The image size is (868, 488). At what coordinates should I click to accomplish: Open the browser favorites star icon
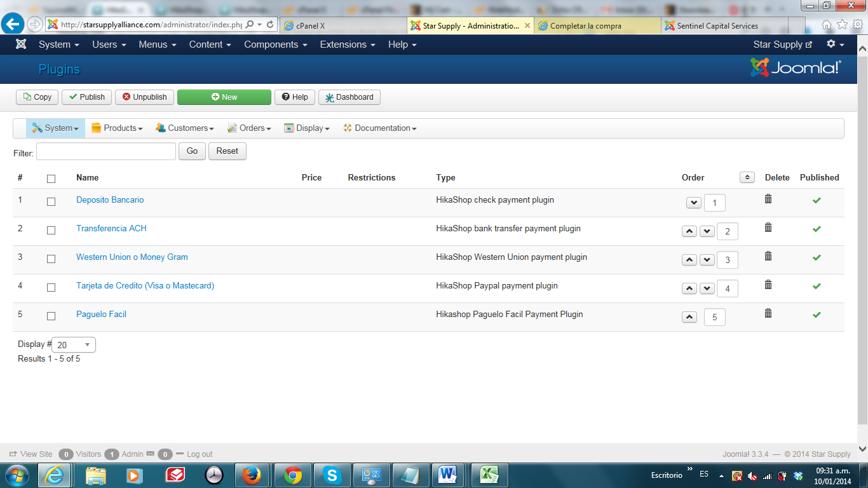click(x=842, y=25)
